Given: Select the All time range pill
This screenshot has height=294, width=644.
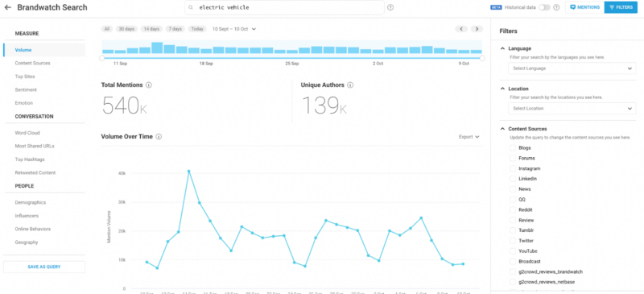Looking at the screenshot, I should 107,29.
